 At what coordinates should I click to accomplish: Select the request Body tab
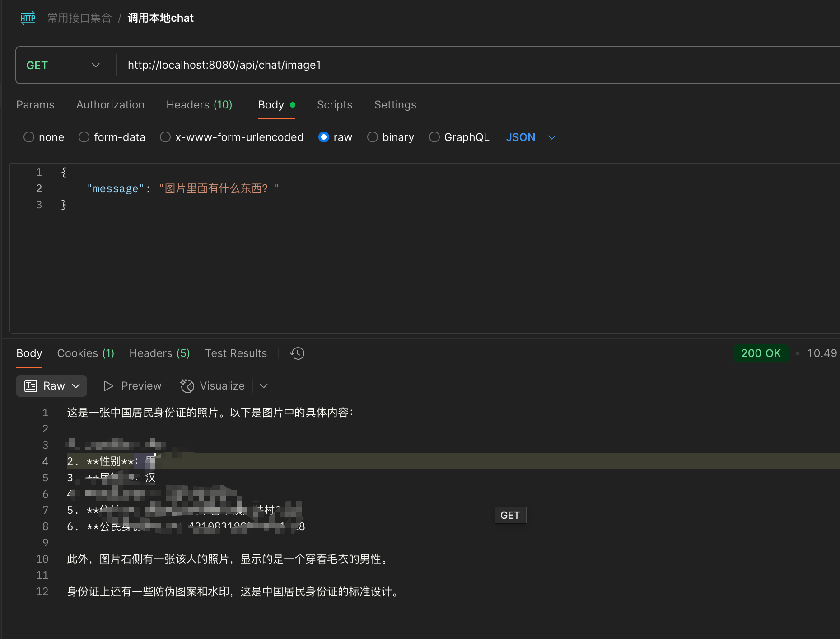pos(276,105)
